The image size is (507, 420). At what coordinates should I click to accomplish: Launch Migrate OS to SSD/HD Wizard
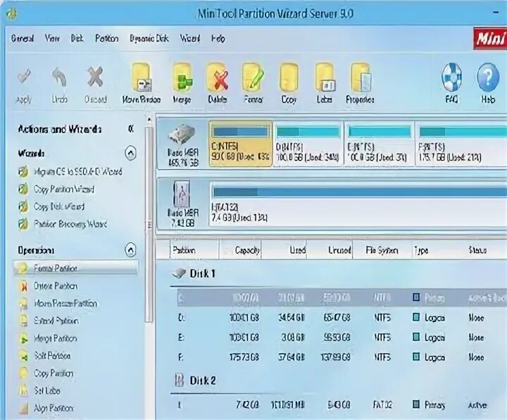coord(77,171)
